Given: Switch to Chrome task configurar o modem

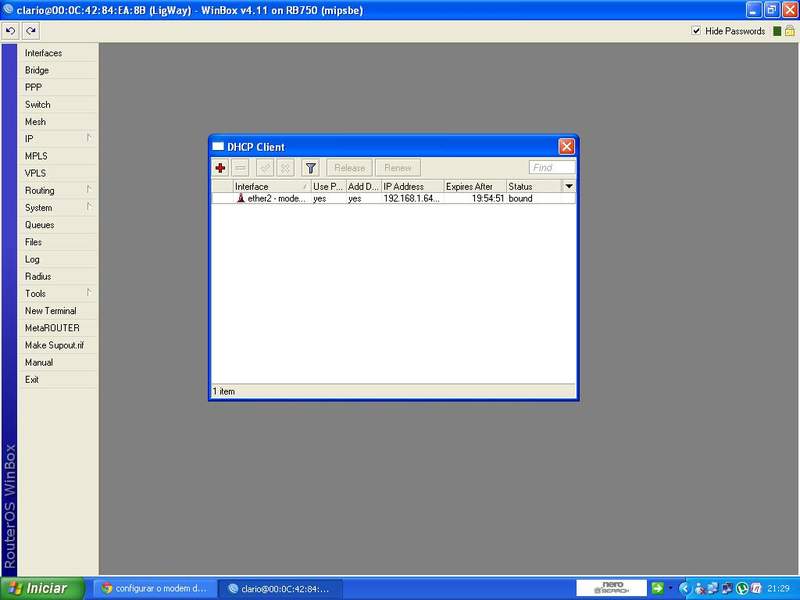Looking at the screenshot, I should pos(154,588).
